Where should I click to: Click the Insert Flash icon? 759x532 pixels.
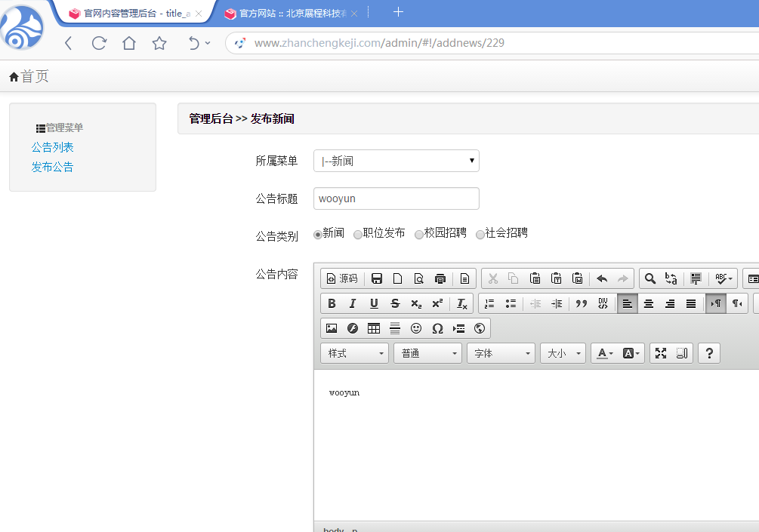point(353,329)
